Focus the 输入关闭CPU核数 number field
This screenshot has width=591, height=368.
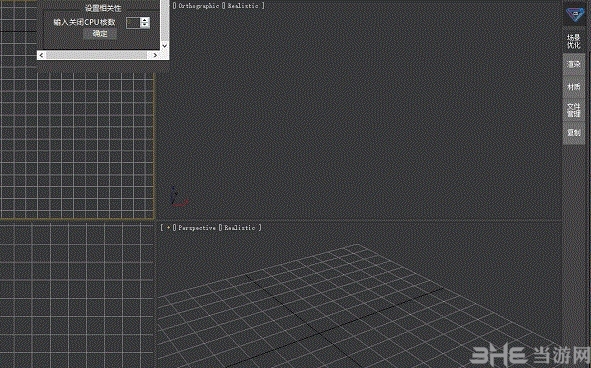133,23
